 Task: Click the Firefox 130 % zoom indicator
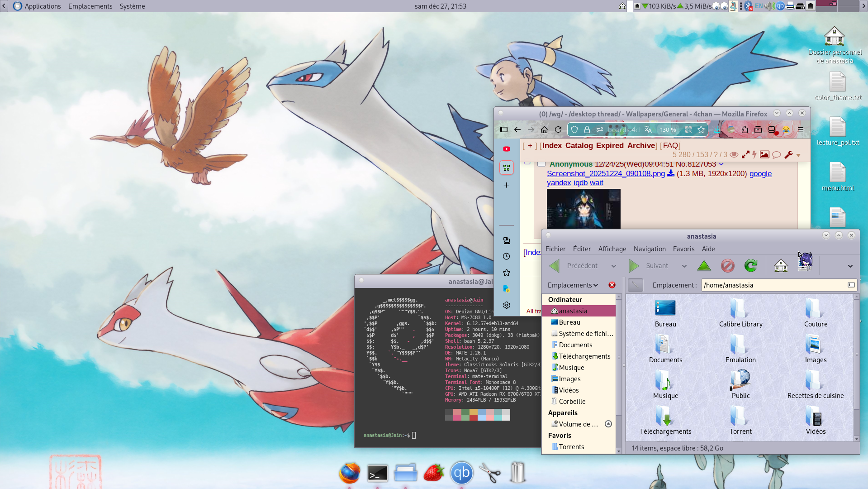click(668, 130)
